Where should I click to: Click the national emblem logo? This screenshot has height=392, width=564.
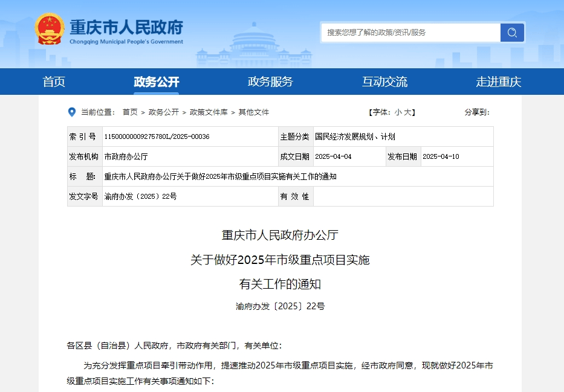tap(50, 29)
